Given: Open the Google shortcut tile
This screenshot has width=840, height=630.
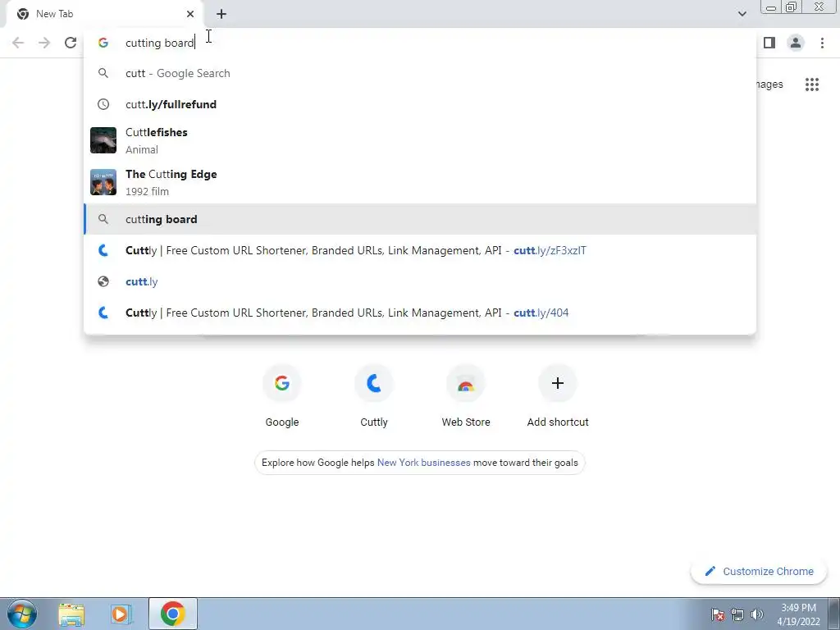Looking at the screenshot, I should tap(282, 395).
